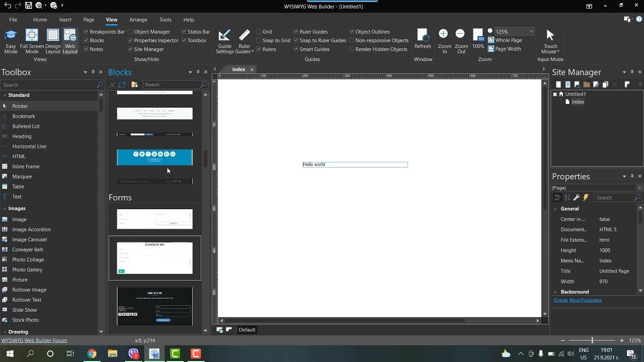Viewport: 644px width, 362px height.
Task: Click the Undo arrow in title bar
Action: pos(7,6)
